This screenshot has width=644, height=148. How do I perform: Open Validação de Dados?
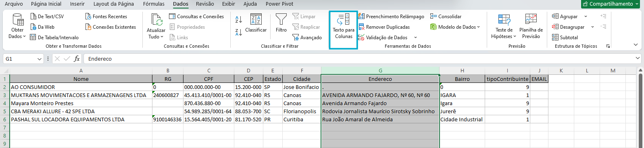(x=383, y=38)
